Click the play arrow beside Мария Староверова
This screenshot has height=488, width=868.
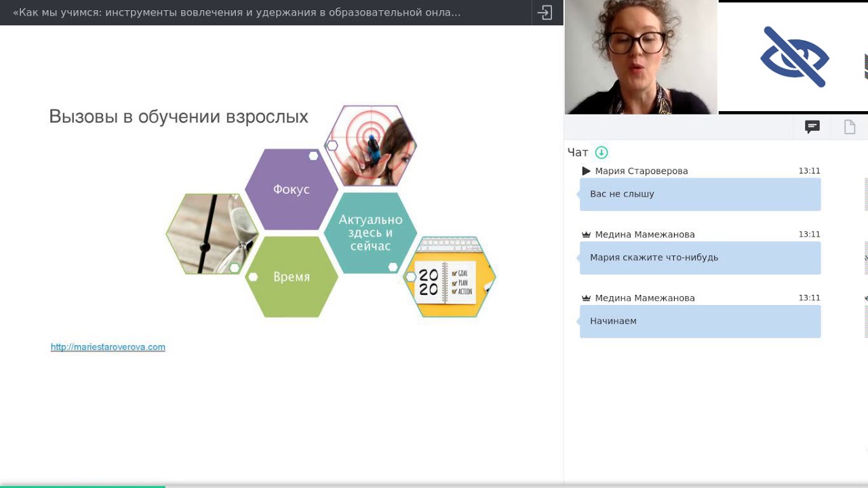587,171
